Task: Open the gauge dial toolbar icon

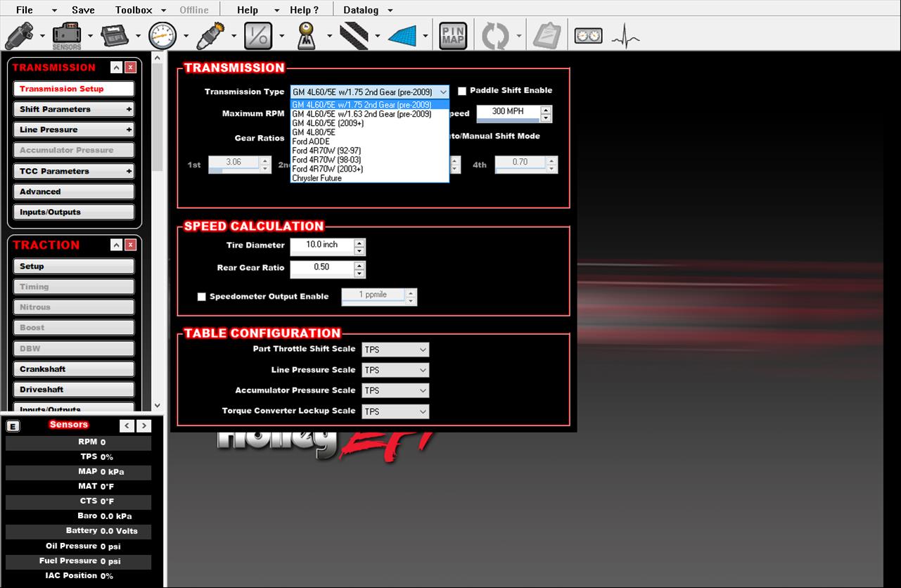Action: tap(163, 35)
